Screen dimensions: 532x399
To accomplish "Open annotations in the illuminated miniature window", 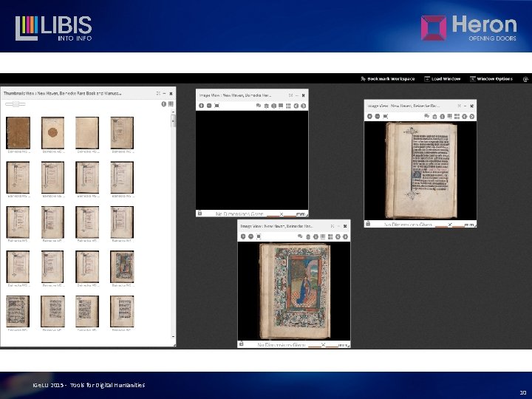I will (300, 236).
